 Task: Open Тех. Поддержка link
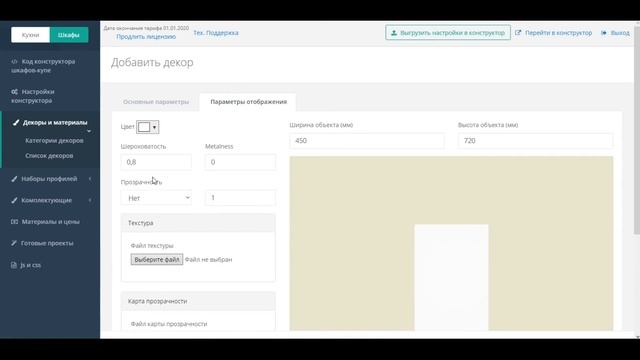pyautogui.click(x=216, y=33)
